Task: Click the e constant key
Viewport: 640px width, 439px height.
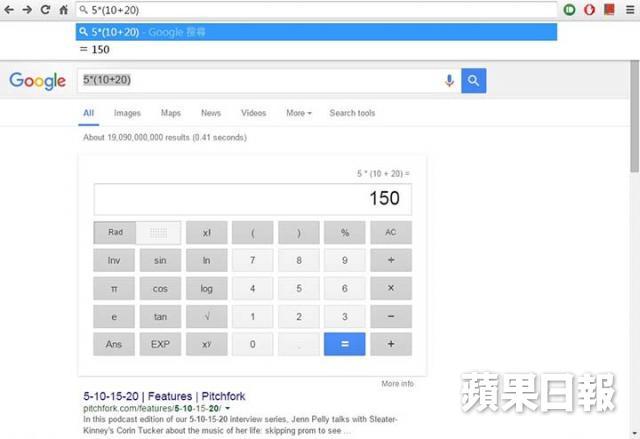Action: point(114,317)
